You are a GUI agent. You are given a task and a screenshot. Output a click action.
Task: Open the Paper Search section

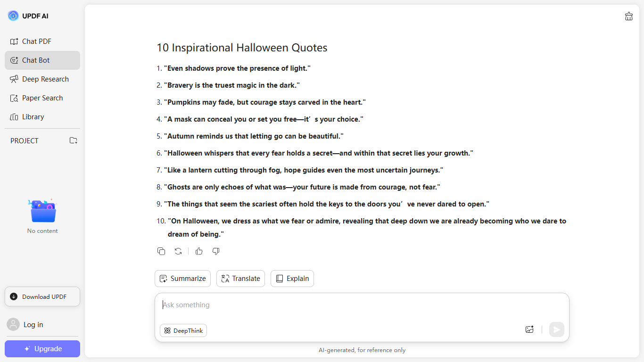pyautogui.click(x=42, y=98)
